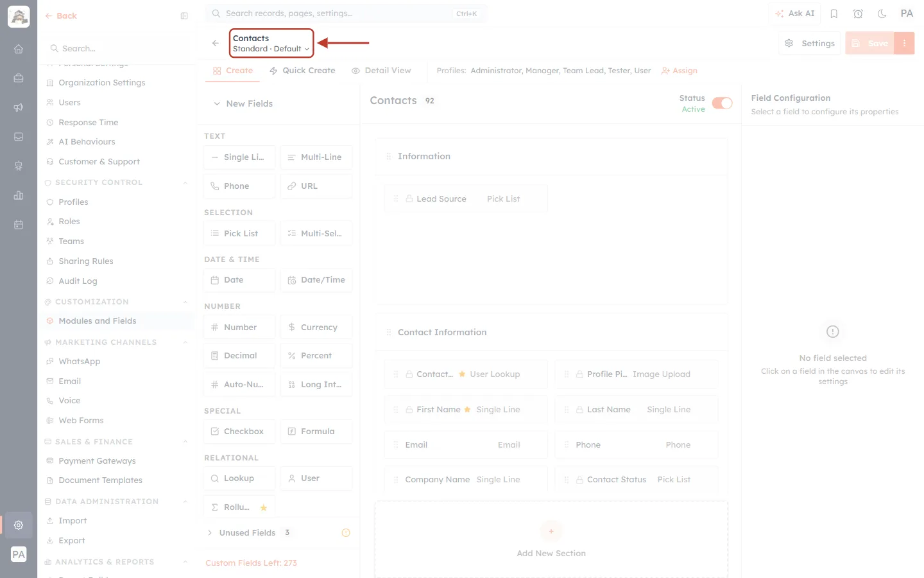Open the Contacts Standard Default layout dropdown
924x578 pixels.
point(271,43)
